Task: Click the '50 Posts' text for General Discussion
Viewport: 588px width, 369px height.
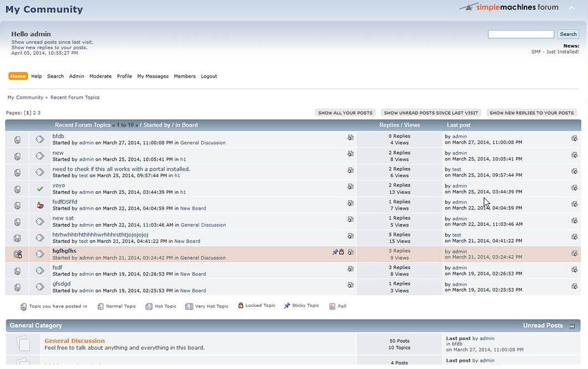Action: click(399, 341)
